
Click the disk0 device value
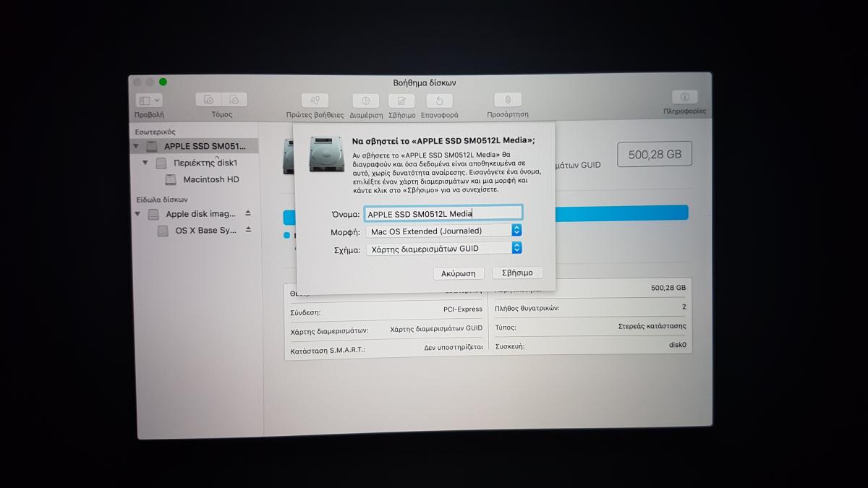click(x=678, y=345)
